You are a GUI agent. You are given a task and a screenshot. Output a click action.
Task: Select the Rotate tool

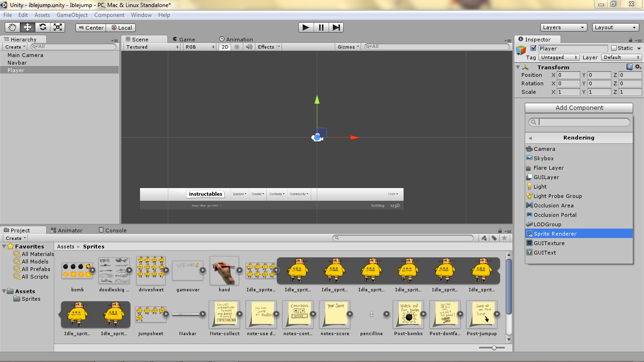[x=42, y=27]
